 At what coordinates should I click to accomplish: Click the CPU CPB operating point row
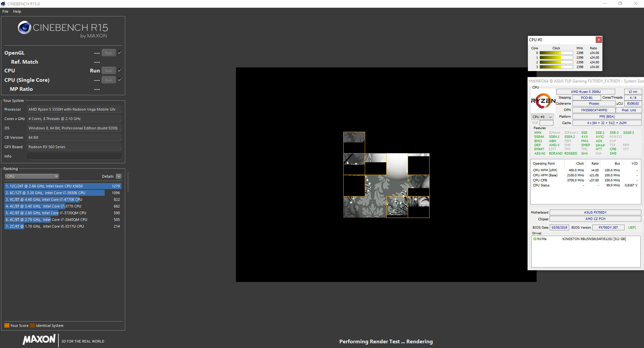[585, 180]
